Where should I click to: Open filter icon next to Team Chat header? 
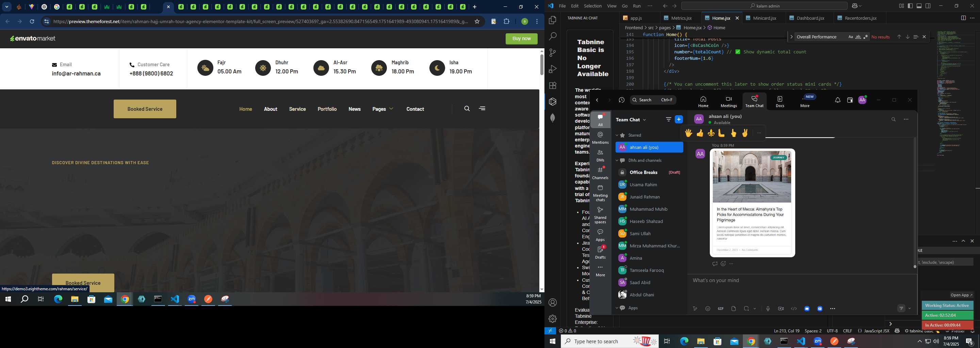(x=668, y=119)
